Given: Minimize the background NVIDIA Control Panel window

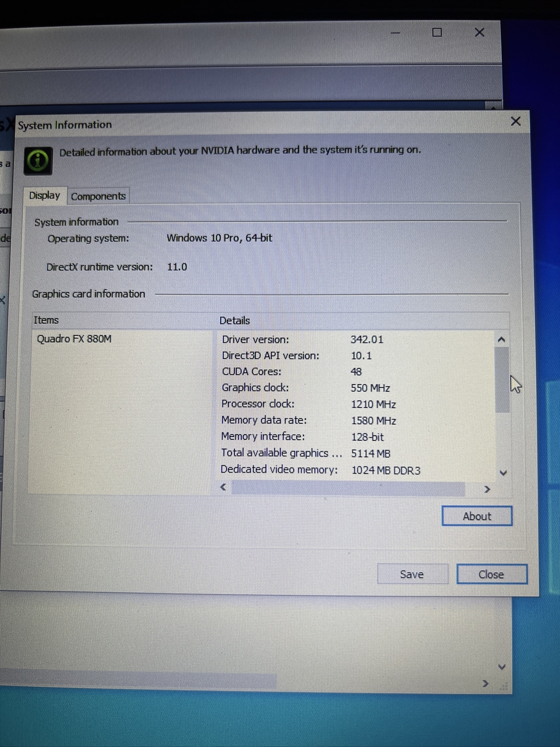Looking at the screenshot, I should click(396, 33).
